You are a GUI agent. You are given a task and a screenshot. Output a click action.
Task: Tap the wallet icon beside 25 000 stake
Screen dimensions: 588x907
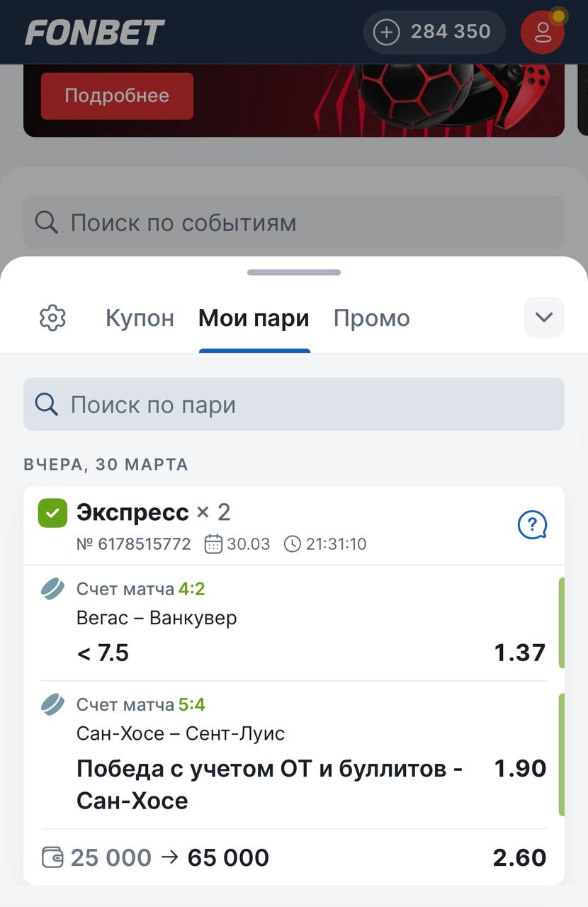(53, 857)
